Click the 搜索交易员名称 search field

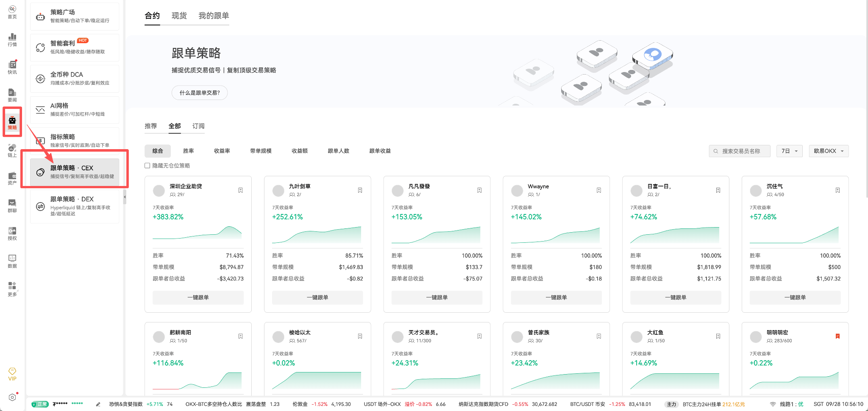pos(740,151)
